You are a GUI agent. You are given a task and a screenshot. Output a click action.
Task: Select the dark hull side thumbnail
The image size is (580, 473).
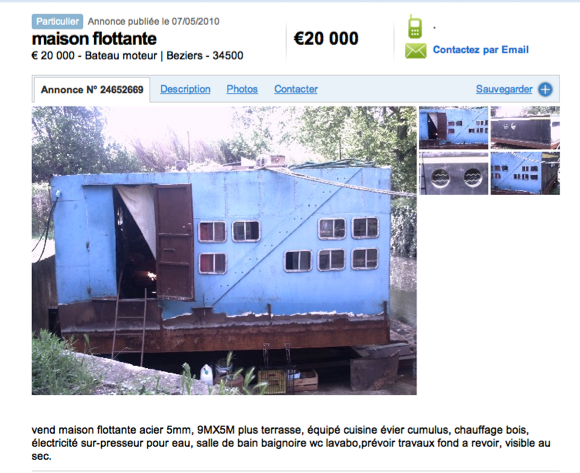click(x=525, y=128)
